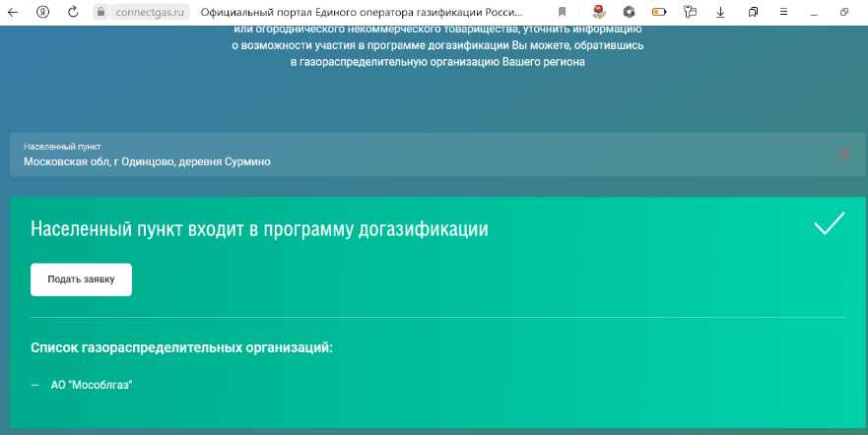This screenshot has width=868, height=435.
Task: Click Список газораспределительных организаций heading
Action: [181, 348]
